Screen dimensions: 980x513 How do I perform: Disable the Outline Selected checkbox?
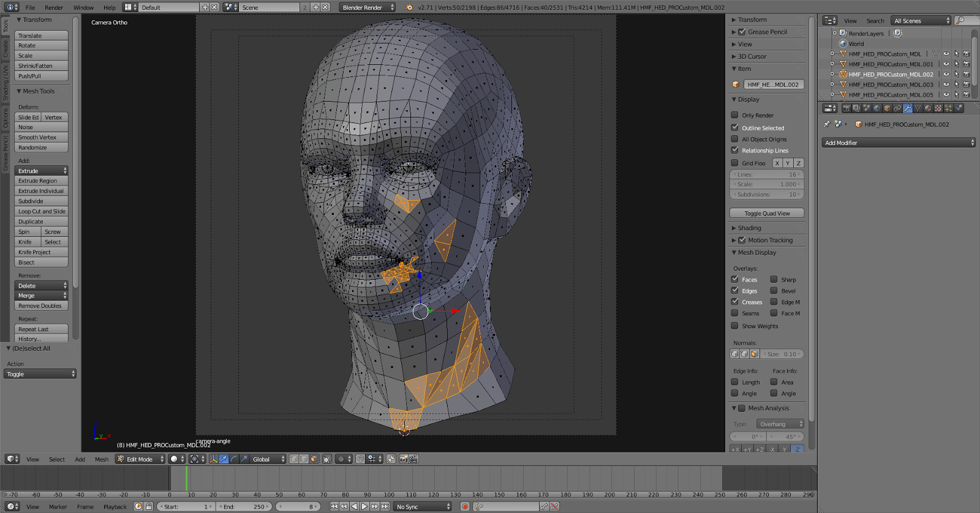coord(734,128)
